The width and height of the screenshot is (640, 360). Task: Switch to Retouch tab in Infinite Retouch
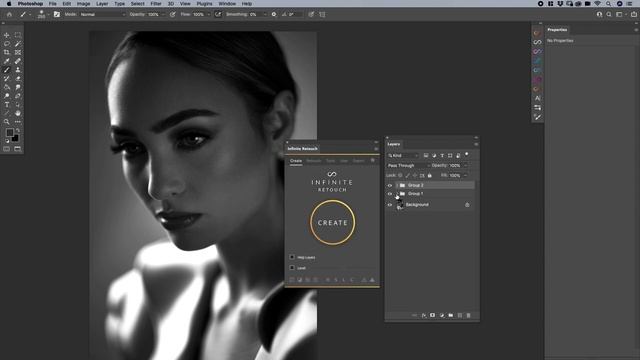click(314, 161)
